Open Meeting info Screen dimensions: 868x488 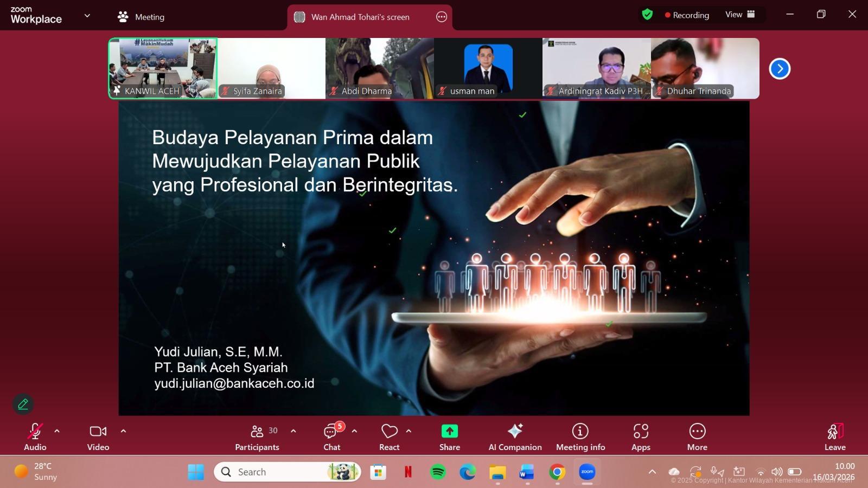point(580,436)
